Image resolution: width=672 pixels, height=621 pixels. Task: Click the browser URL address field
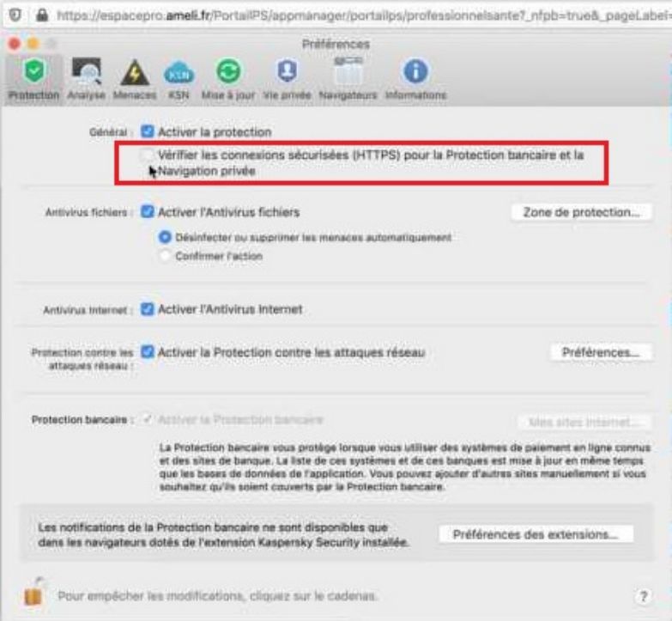point(362,15)
